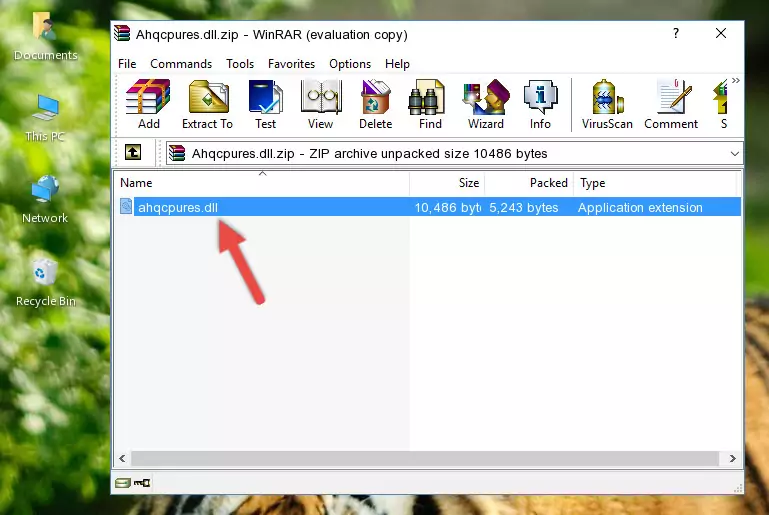Image resolution: width=769 pixels, height=515 pixels.
Task: Click the archive path address field
Action: (x=454, y=154)
